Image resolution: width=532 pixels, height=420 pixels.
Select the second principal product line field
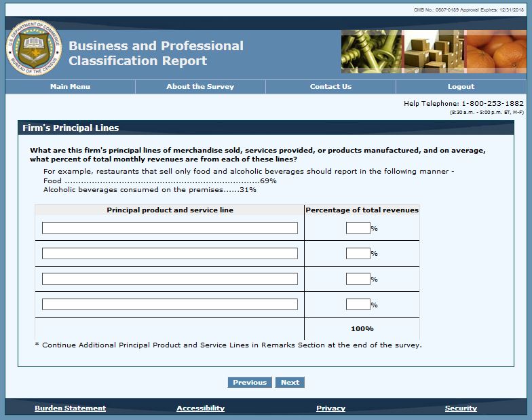[170, 254]
